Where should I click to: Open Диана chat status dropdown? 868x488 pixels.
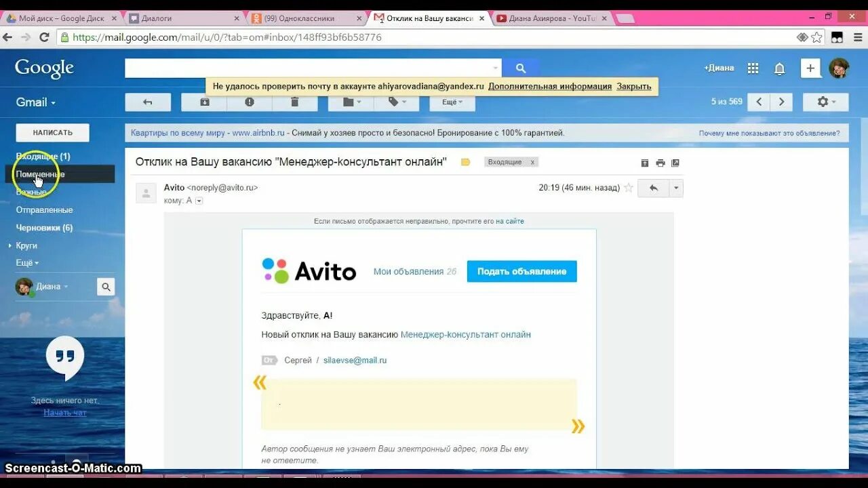(x=52, y=287)
